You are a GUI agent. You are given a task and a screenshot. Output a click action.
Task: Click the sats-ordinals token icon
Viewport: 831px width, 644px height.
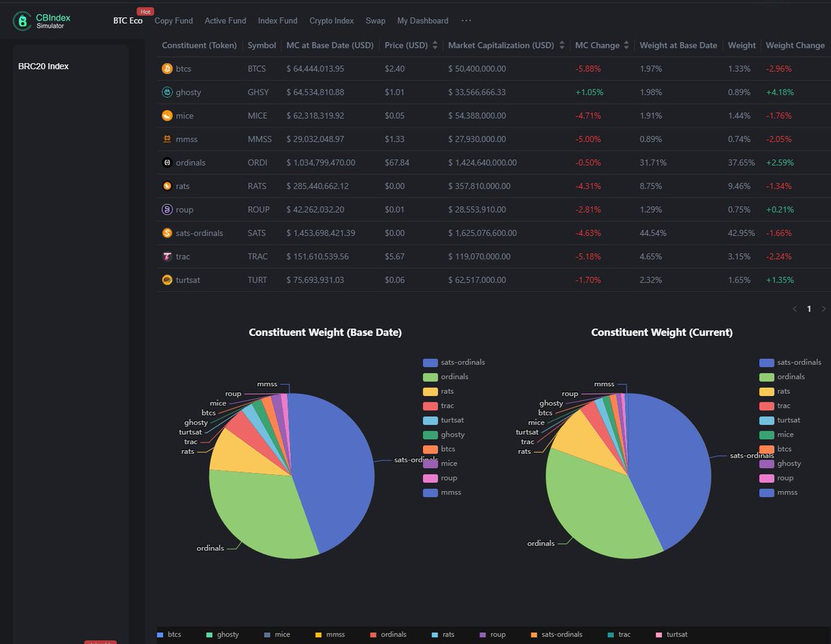167,233
